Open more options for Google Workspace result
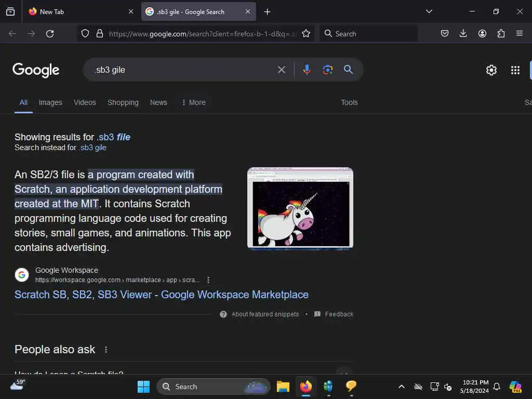Image resolution: width=532 pixels, height=399 pixels. 208,280
